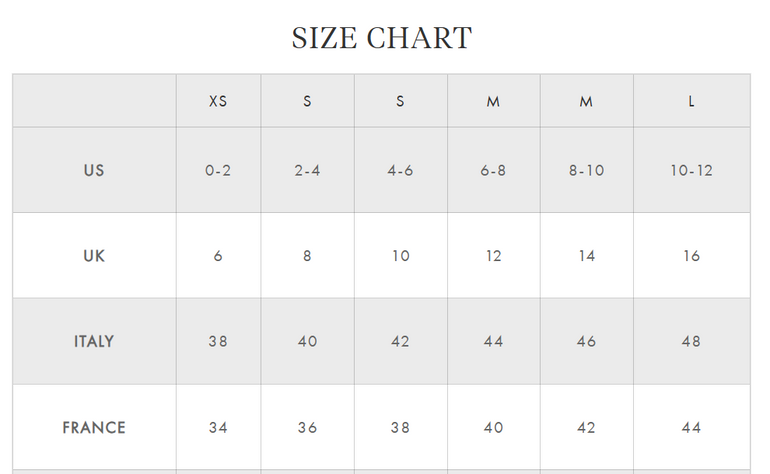Click the UK row label
This screenshot has width=770, height=474.
tap(94, 256)
